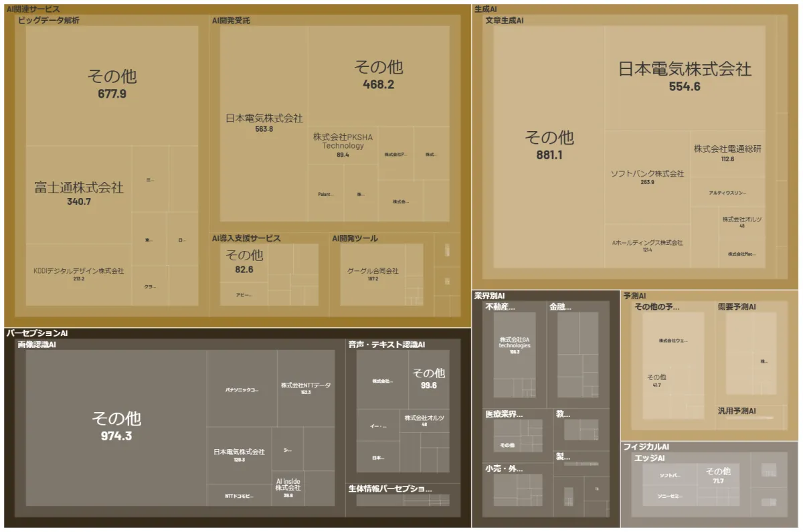Image resolution: width=803 pixels, height=532 pixels.
Task: Click the AI inside 株式会社 tile
Action: click(288, 486)
